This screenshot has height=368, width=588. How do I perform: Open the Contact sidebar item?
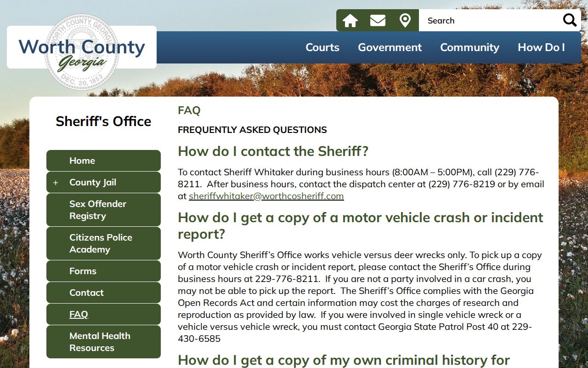103,293
